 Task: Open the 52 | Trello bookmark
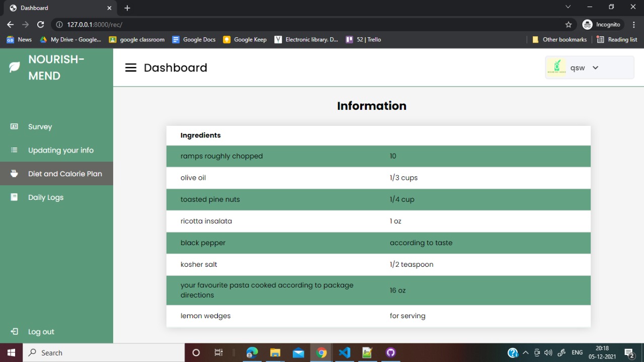(363, 39)
